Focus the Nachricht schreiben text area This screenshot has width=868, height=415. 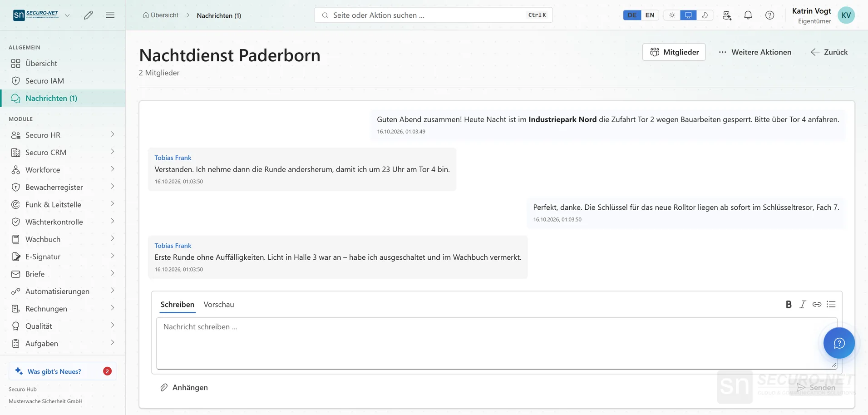[x=497, y=343]
